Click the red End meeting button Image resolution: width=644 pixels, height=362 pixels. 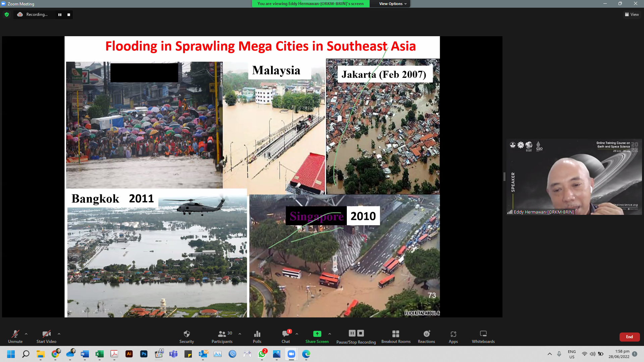pyautogui.click(x=629, y=337)
